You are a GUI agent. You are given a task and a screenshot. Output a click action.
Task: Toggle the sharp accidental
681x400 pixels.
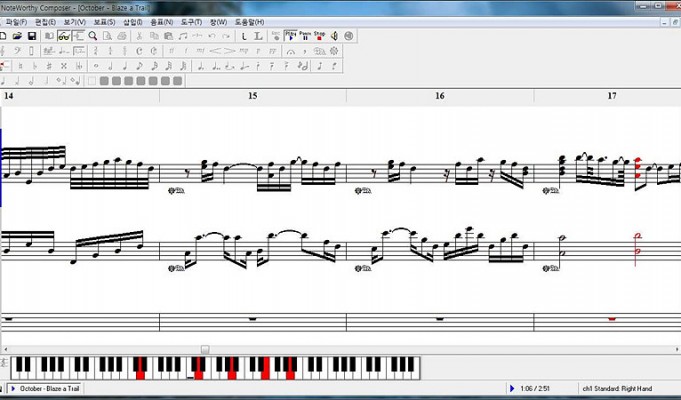point(49,66)
